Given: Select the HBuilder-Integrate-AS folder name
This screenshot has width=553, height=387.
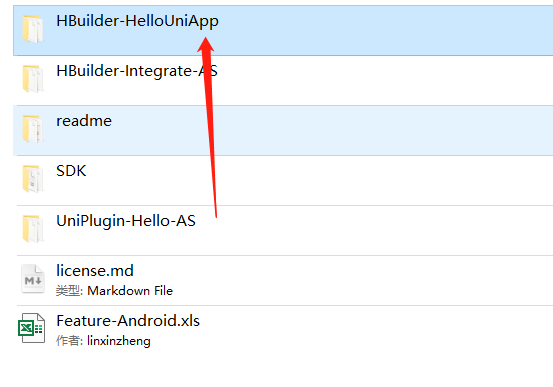Looking at the screenshot, I should (x=137, y=71).
